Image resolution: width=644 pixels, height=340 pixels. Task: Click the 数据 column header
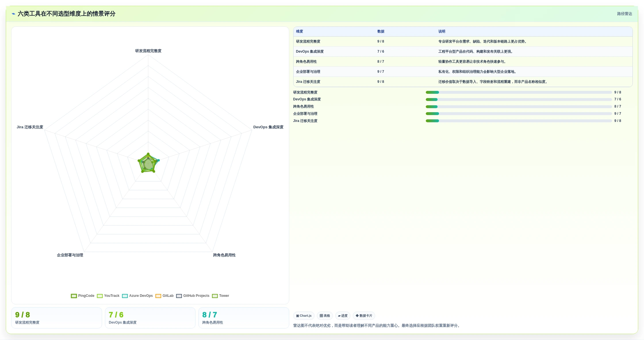(381, 31)
